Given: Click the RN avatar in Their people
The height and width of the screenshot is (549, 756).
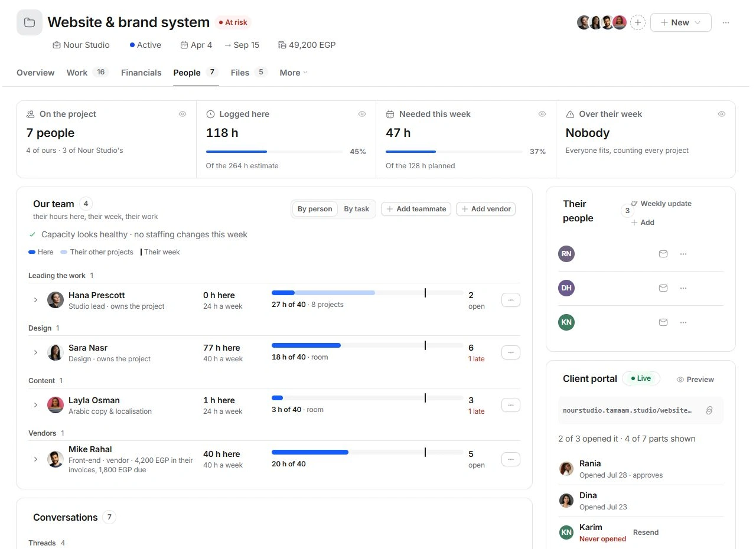Looking at the screenshot, I should (566, 254).
